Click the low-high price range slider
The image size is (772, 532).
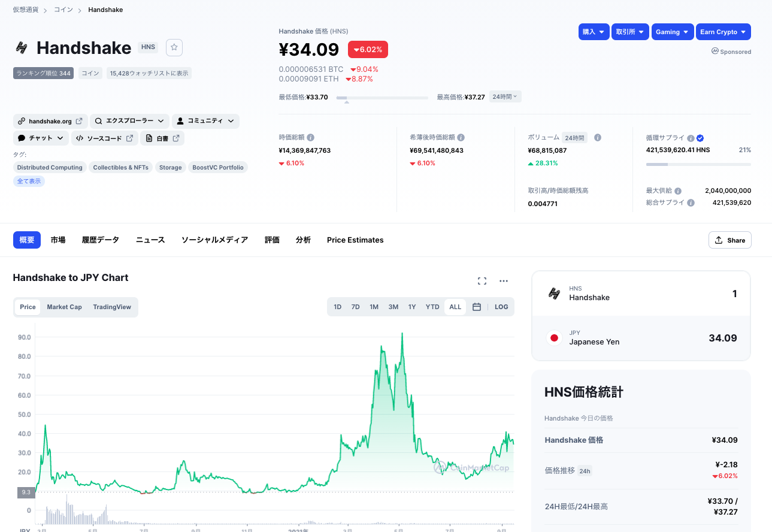tap(382, 97)
